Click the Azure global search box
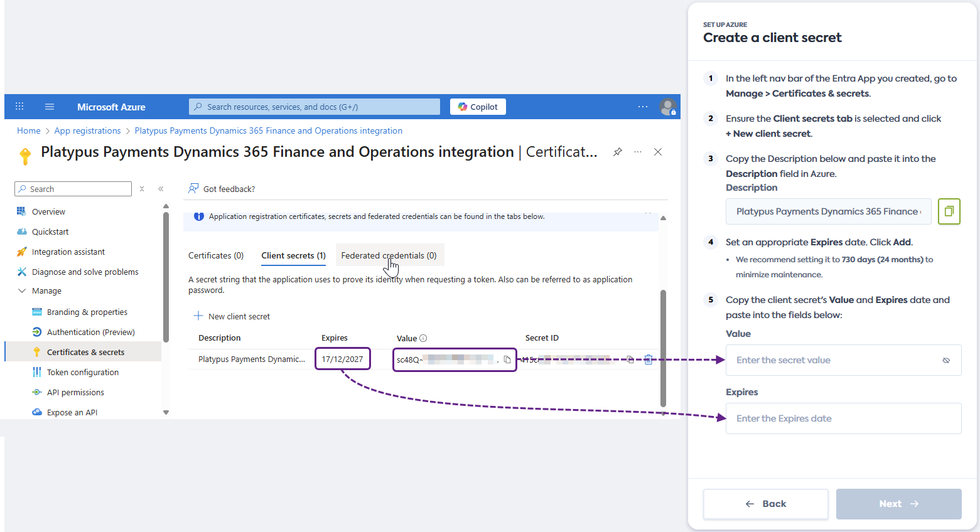Image resolution: width=980 pixels, height=532 pixels. (x=314, y=107)
